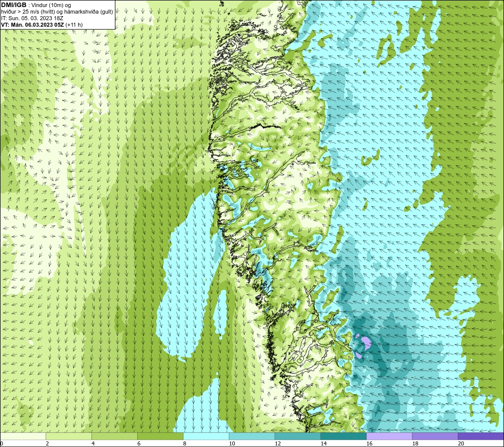Click the 'IT: Sun. 05. 03. 2023 18Z' line
504x447 pixels.
[x=32, y=18]
